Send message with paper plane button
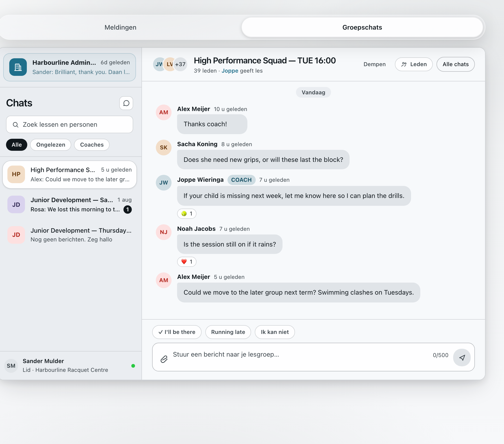This screenshot has height=444, width=504. (x=462, y=358)
